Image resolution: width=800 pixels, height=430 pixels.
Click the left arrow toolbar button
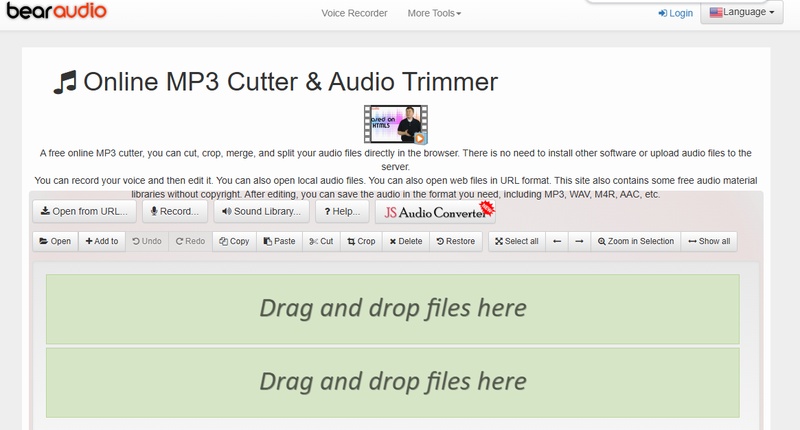coord(557,241)
